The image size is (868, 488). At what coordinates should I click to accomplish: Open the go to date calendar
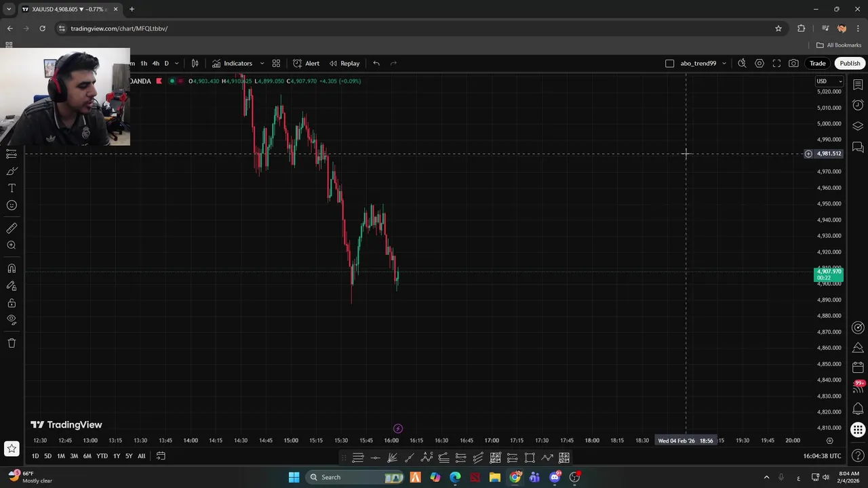click(x=161, y=456)
